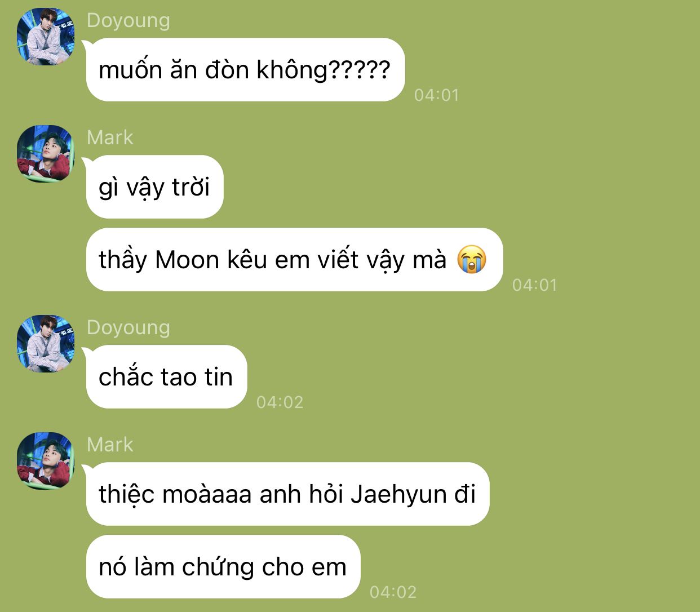
Task: Click the 04:02 timestamp beside 'nó làm chứng'
Action: coord(393,592)
